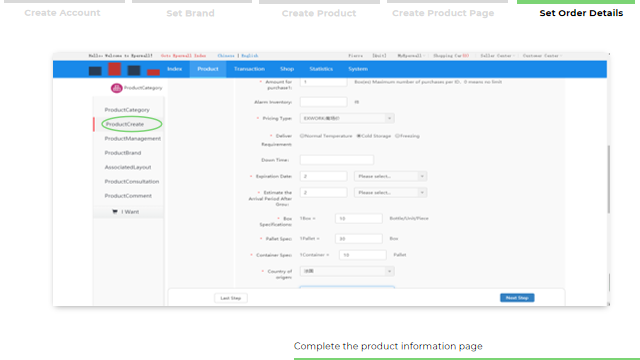The height and width of the screenshot is (360, 640).
Task: Click the Goto Epermall Index link
Action: tap(183, 56)
